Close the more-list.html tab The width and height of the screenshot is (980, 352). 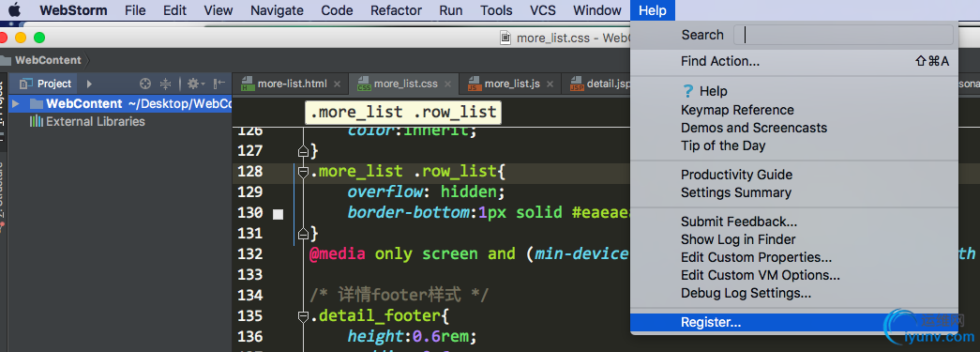[337, 84]
